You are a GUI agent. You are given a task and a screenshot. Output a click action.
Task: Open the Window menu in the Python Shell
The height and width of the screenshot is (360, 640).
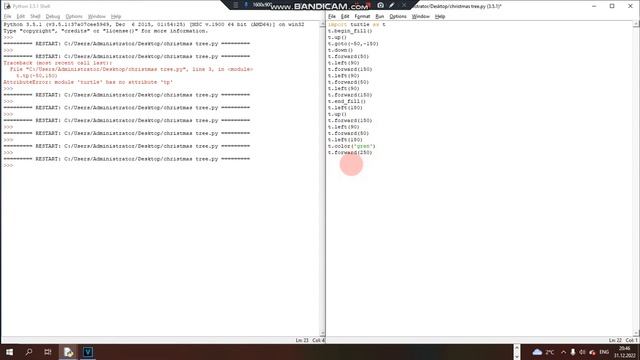point(96,16)
